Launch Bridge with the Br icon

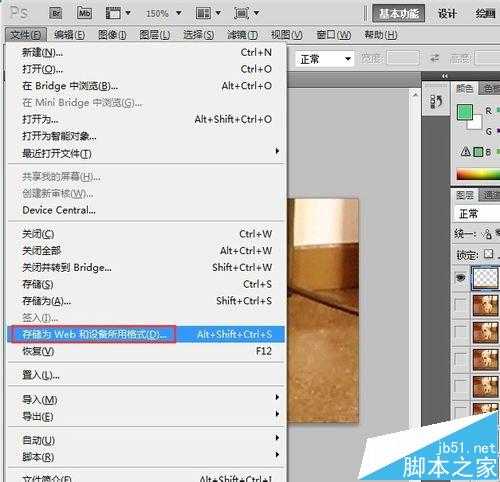56,13
